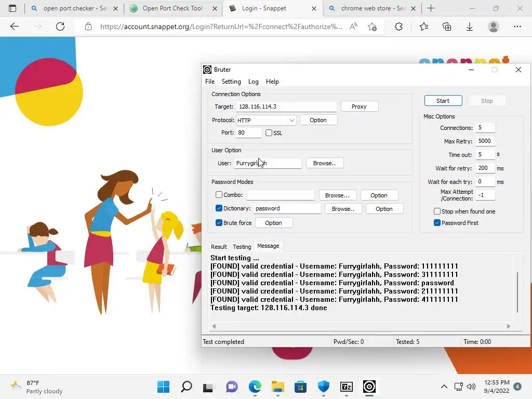Viewport: 532px width, 399px height.
Task: Click the Max Retry field
Action: pyautogui.click(x=485, y=141)
